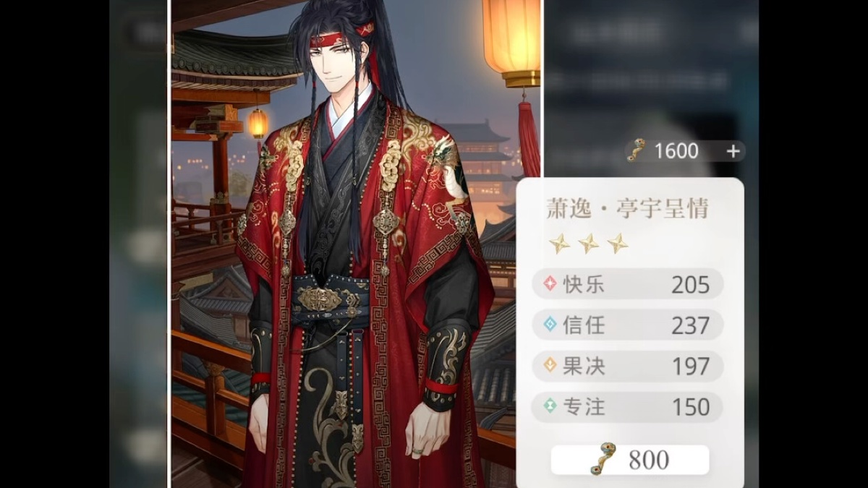The height and width of the screenshot is (488, 868).
Task: Select the 快乐 205 stat row
Action: (x=628, y=285)
